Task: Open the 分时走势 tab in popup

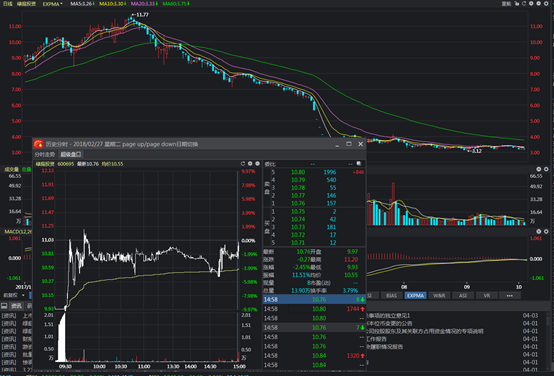Action: click(45, 154)
